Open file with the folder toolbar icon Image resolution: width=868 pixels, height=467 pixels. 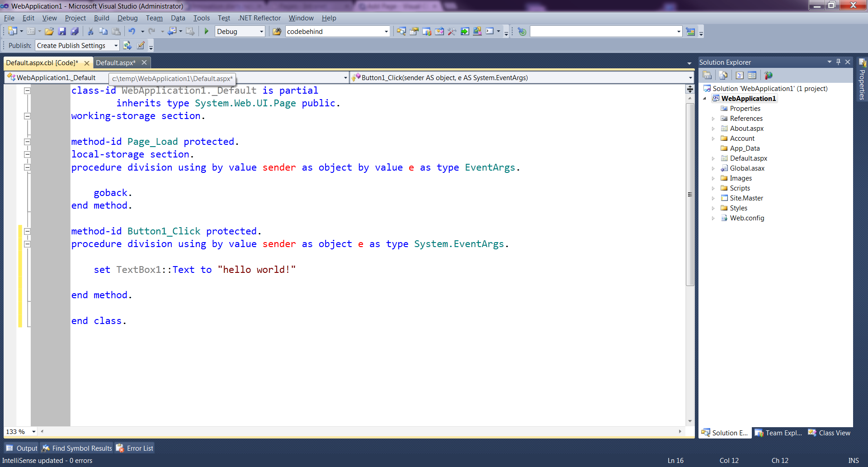(x=49, y=31)
